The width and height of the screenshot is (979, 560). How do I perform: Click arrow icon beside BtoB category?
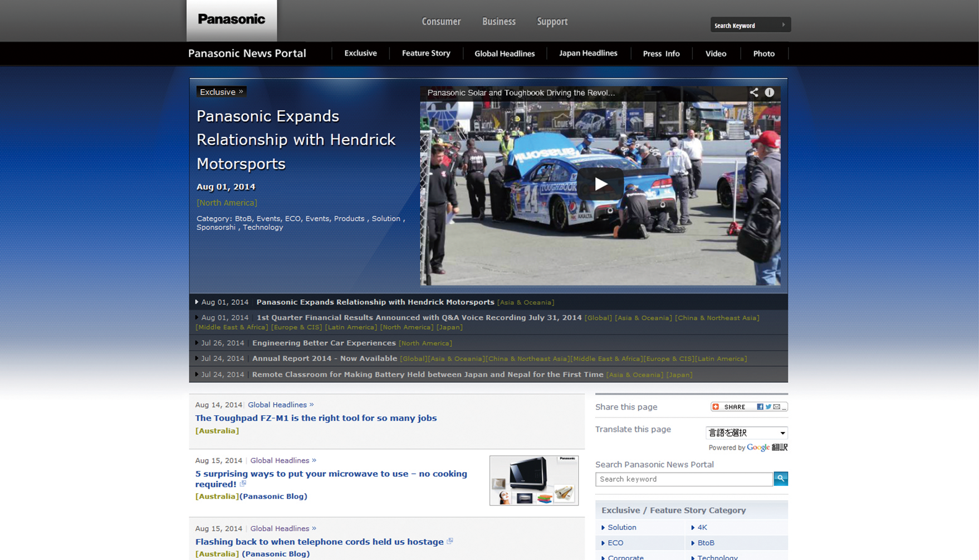[x=693, y=543]
